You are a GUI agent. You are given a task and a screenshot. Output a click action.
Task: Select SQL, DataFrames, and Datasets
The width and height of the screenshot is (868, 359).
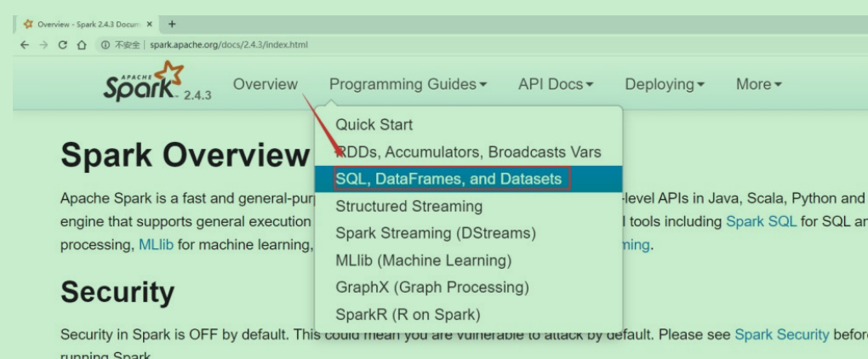point(468,179)
